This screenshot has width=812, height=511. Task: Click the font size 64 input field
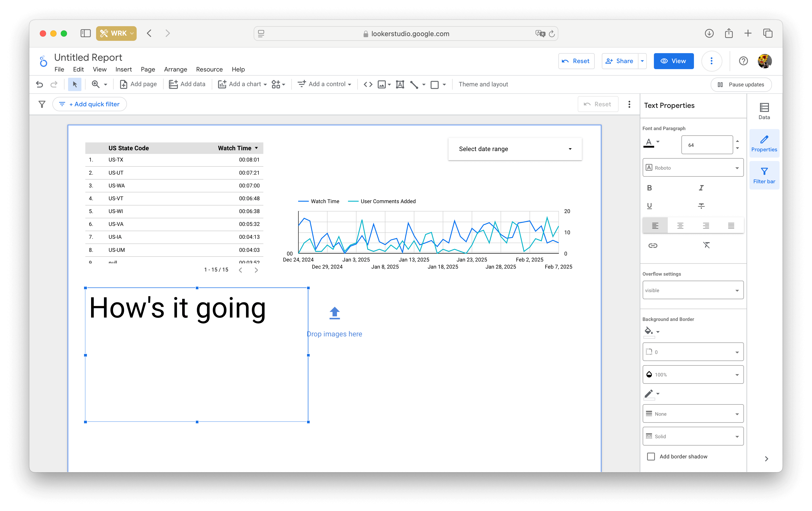(707, 145)
